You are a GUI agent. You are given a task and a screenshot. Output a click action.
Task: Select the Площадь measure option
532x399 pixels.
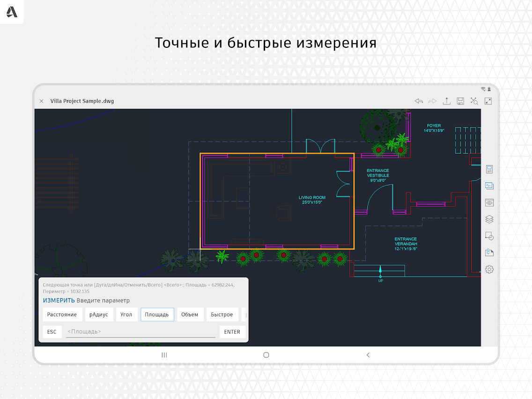[157, 315]
